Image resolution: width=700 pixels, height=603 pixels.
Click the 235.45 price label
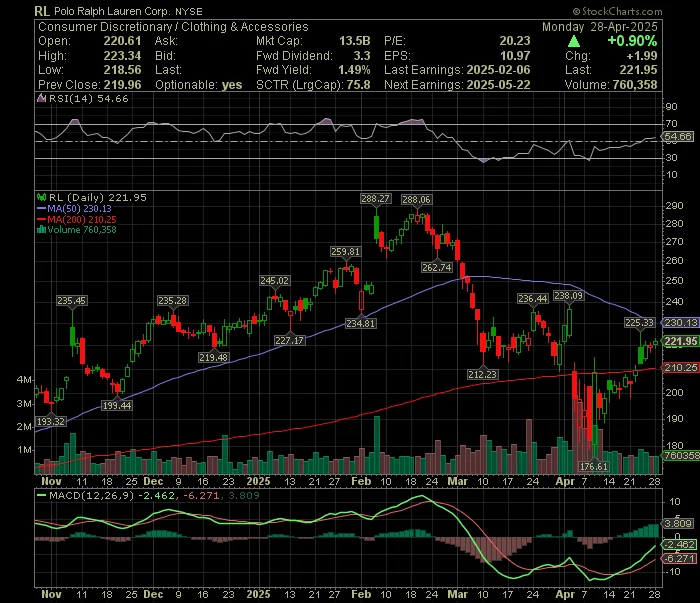tap(71, 301)
